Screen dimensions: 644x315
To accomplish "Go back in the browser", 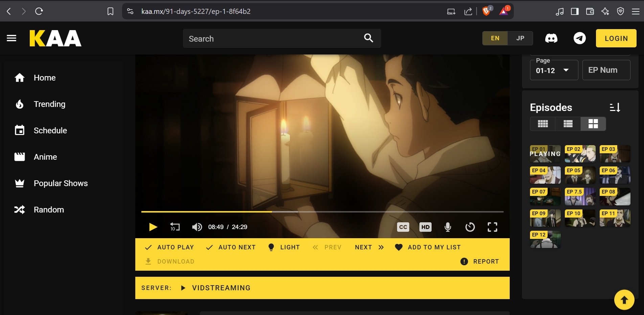I will (x=9, y=12).
